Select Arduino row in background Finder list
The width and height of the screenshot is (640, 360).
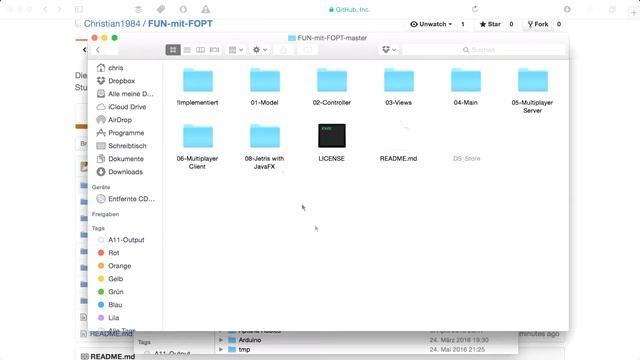366,340
